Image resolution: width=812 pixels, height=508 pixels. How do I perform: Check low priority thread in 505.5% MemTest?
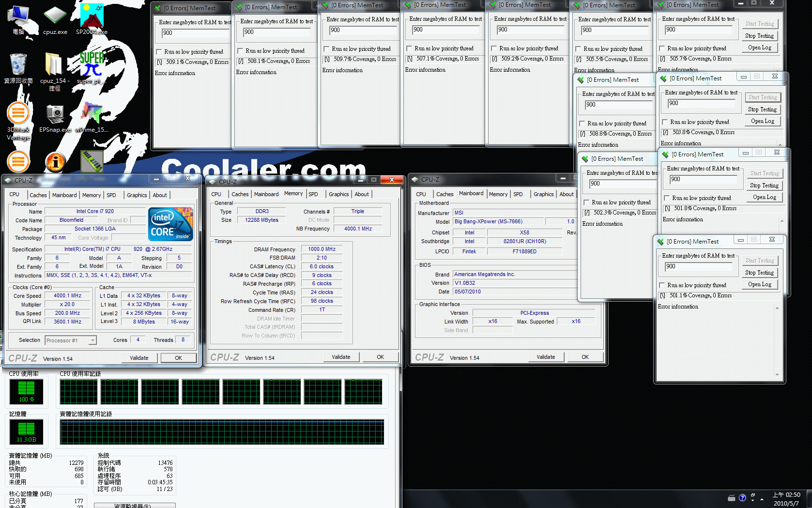[x=578, y=49]
